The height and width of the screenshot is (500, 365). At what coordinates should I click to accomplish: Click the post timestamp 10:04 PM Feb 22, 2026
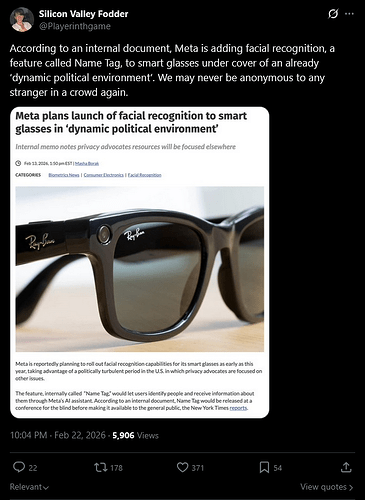[x=58, y=435]
